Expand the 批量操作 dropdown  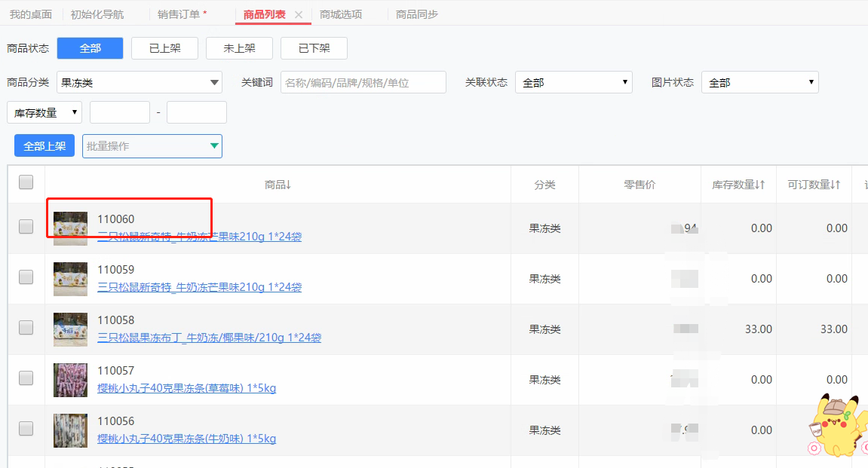[x=152, y=146]
